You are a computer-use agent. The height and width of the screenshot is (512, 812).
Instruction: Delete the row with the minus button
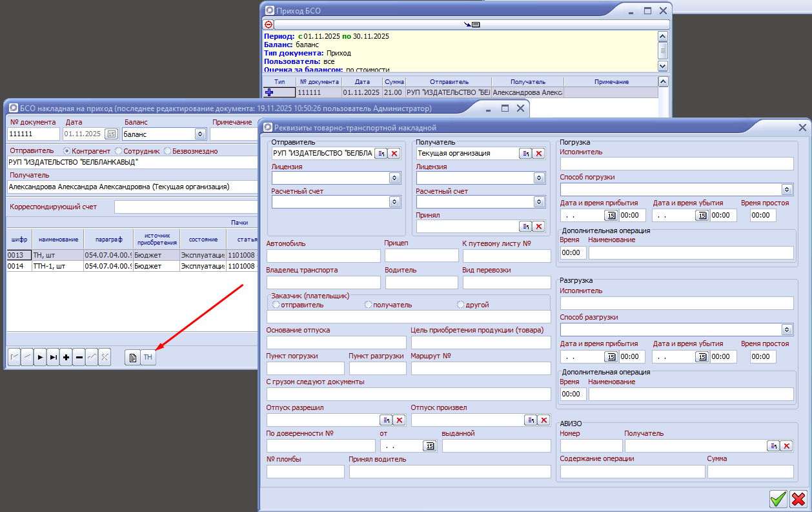[x=79, y=357]
